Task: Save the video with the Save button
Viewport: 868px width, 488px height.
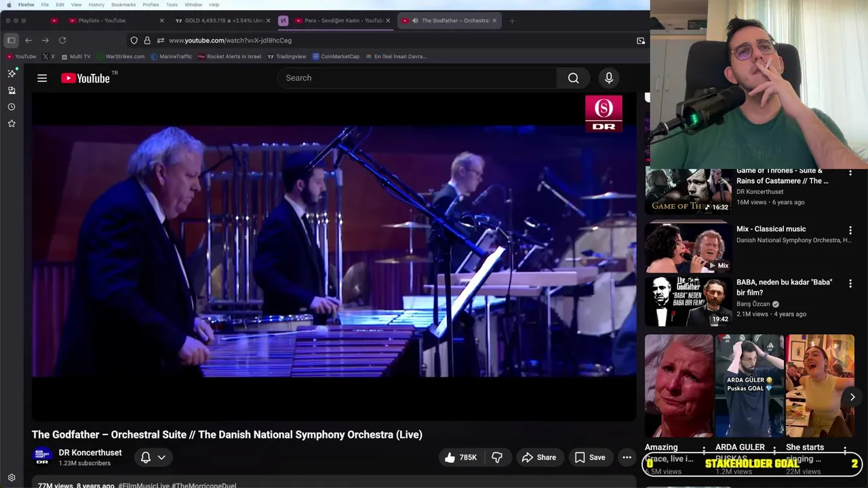Action: 590,457
